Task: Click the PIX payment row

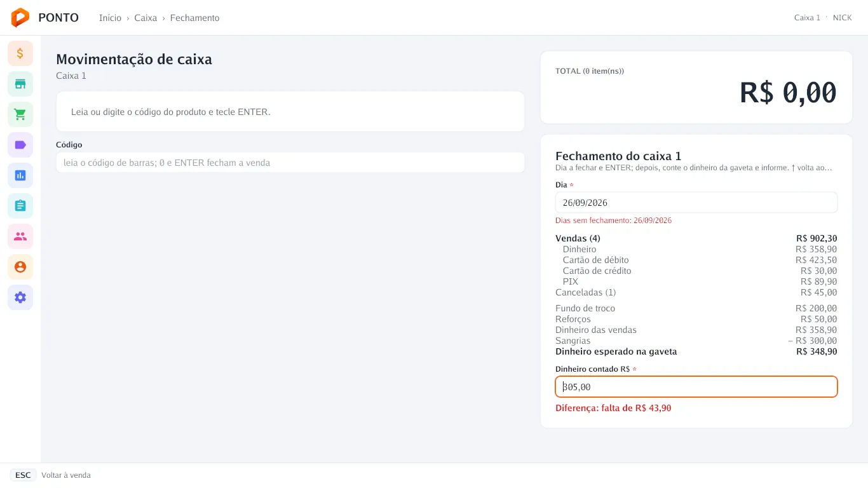Action: pos(696,281)
